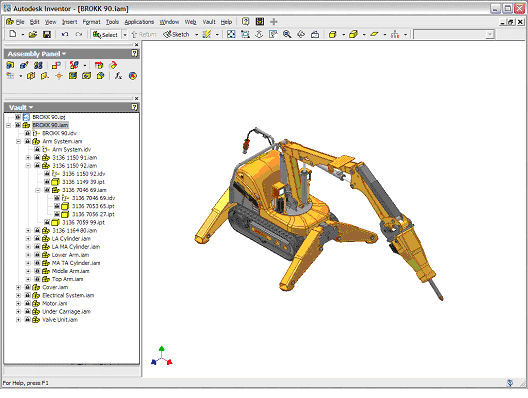Expand the Cover.iam node

[19, 287]
